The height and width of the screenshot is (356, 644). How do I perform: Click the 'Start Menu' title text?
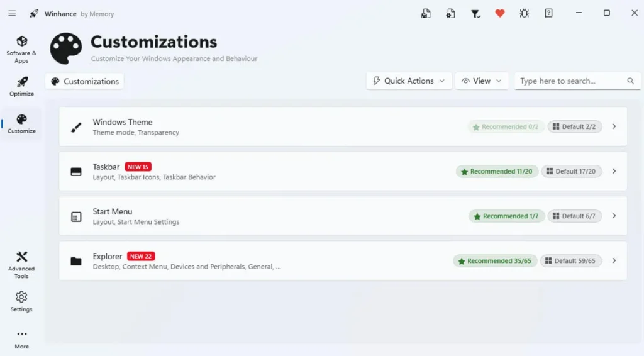[113, 211]
